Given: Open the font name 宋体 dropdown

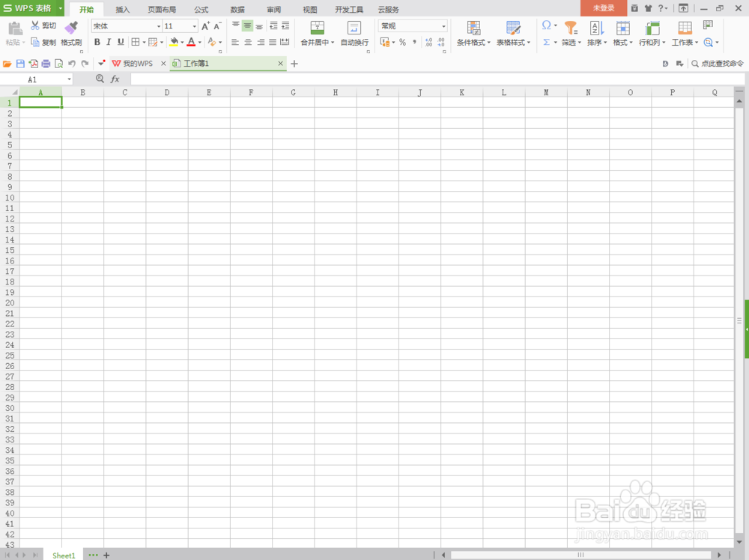Looking at the screenshot, I should (159, 26).
